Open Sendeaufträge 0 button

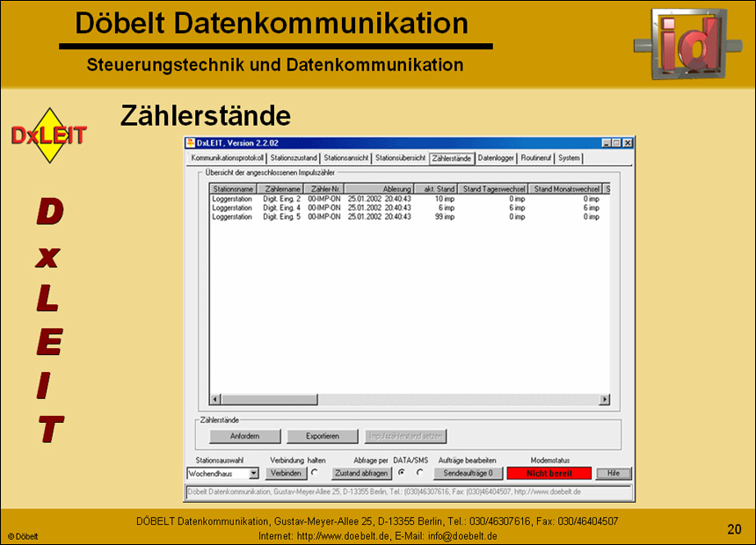tap(469, 473)
